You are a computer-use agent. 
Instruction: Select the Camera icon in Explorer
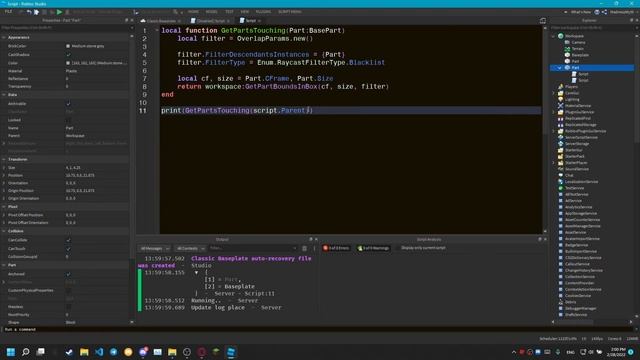567,42
